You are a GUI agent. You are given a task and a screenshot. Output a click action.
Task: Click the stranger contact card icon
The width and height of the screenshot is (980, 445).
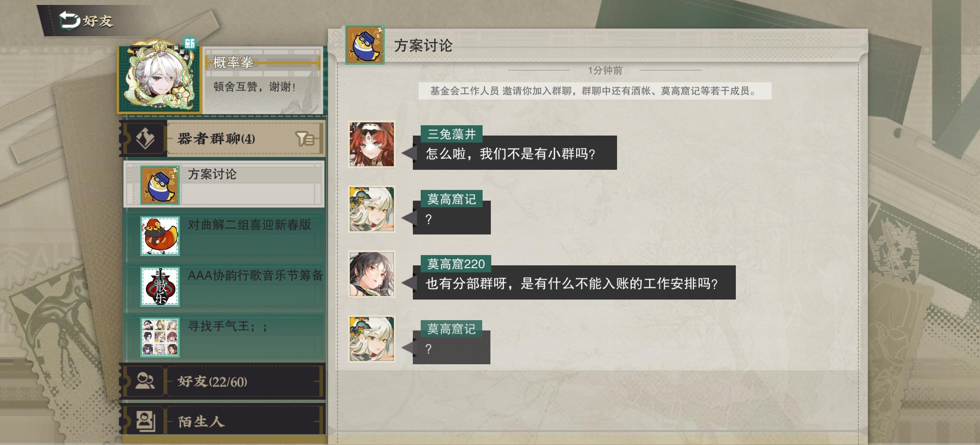(x=145, y=421)
